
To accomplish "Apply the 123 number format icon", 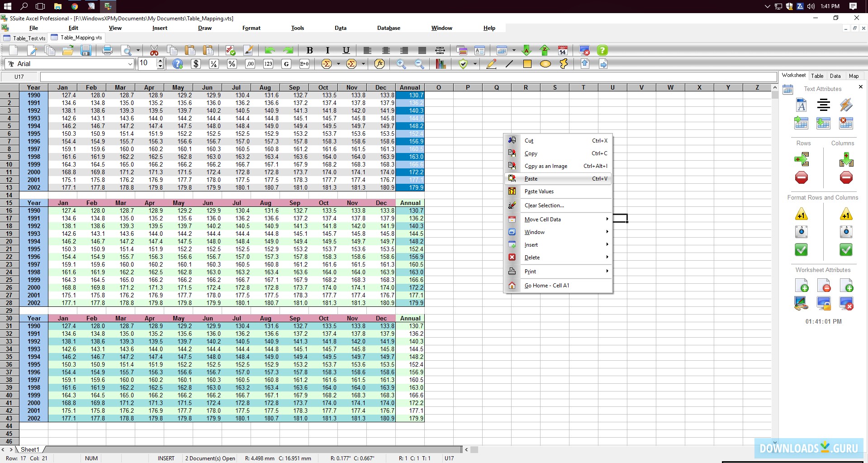I will point(268,64).
